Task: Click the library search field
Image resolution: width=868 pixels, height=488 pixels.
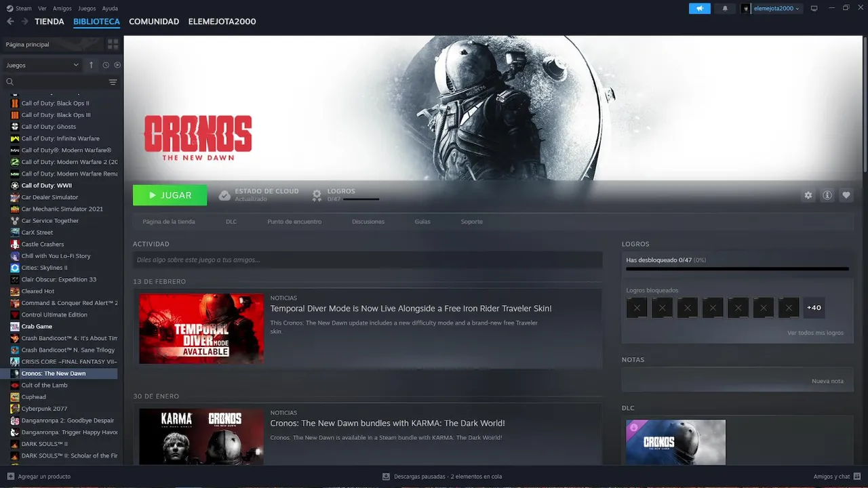Action: (x=54, y=82)
